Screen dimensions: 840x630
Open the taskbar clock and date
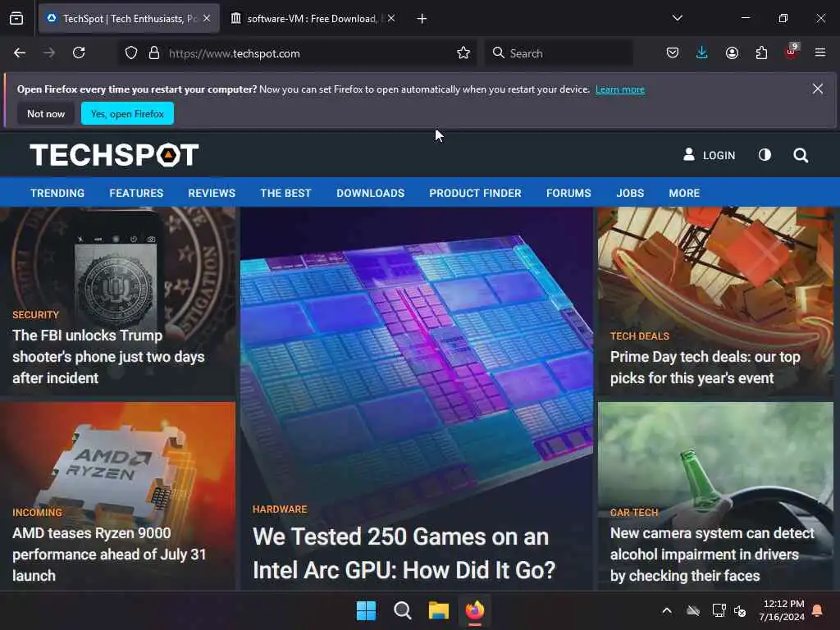tap(782, 610)
